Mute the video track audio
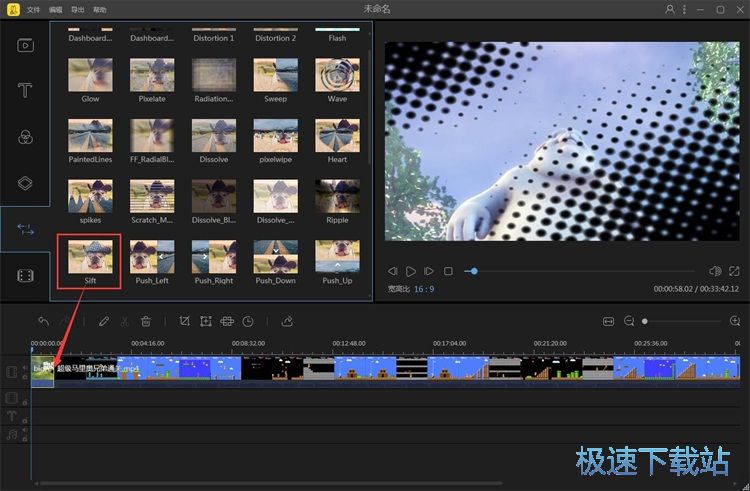Image resolution: width=750 pixels, height=491 pixels. coord(25,368)
